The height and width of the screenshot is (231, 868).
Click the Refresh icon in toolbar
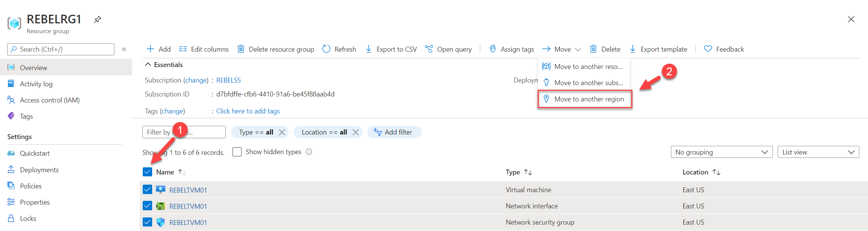pos(327,49)
